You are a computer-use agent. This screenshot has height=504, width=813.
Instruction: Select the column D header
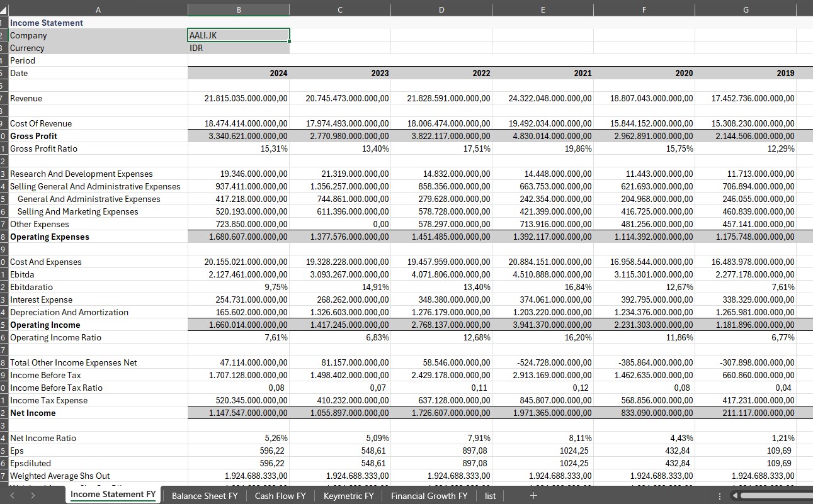tap(441, 9)
